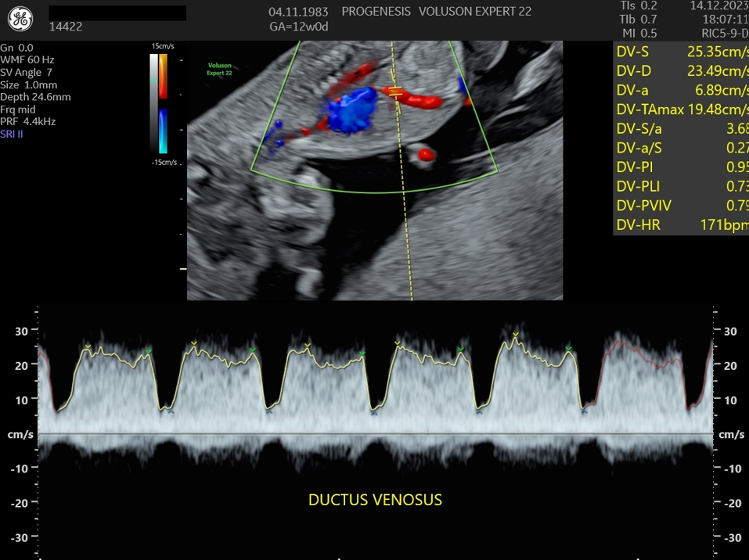
Task: Click the GE logo in the corner
Action: pos(21,20)
